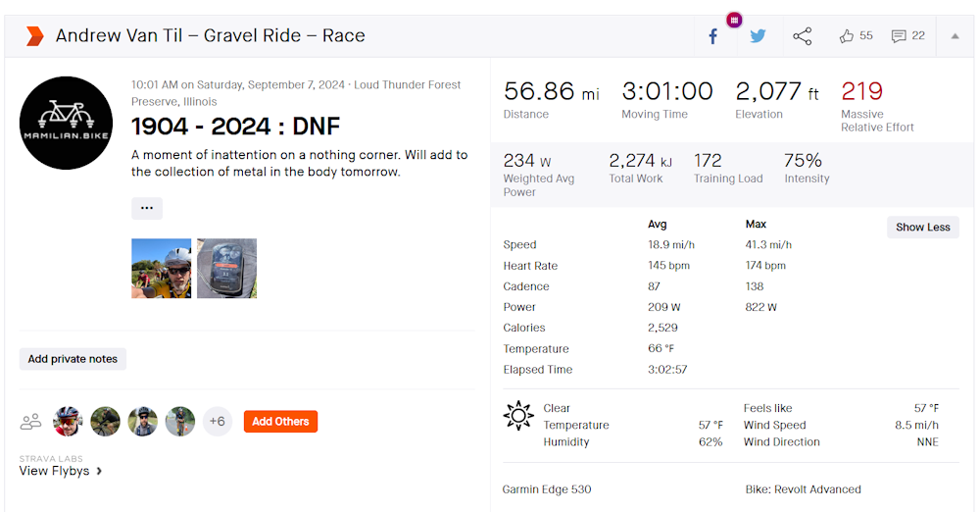Click the group participants icon

point(31,422)
